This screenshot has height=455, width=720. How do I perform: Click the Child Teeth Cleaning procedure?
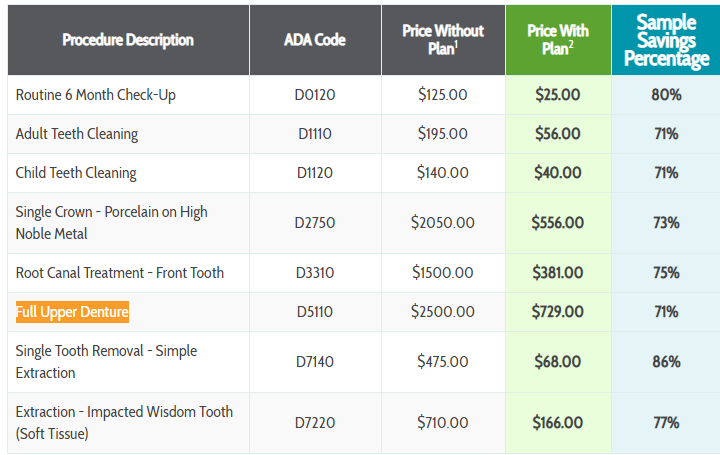coord(76,173)
